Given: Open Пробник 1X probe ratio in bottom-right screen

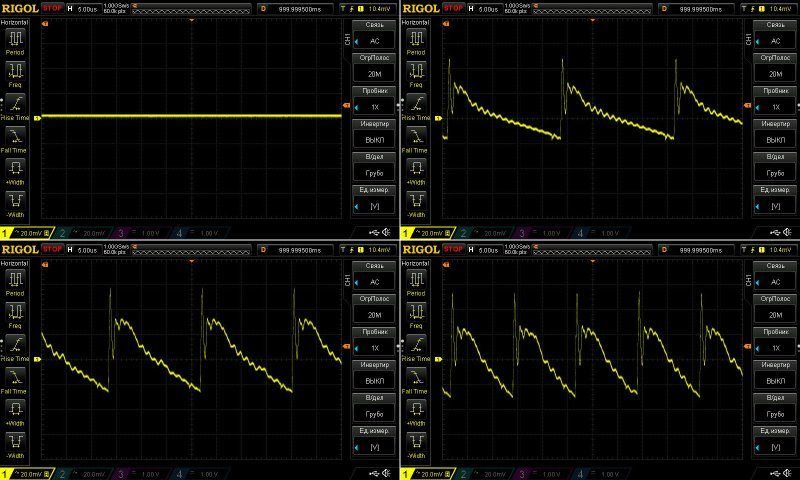Looking at the screenshot, I should [774, 342].
